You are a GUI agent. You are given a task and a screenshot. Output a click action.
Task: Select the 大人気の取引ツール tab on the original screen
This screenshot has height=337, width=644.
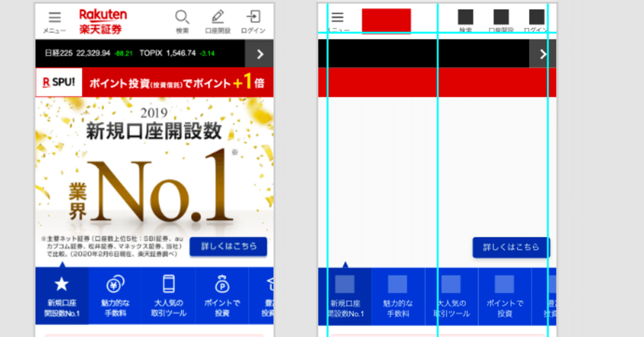(169, 296)
